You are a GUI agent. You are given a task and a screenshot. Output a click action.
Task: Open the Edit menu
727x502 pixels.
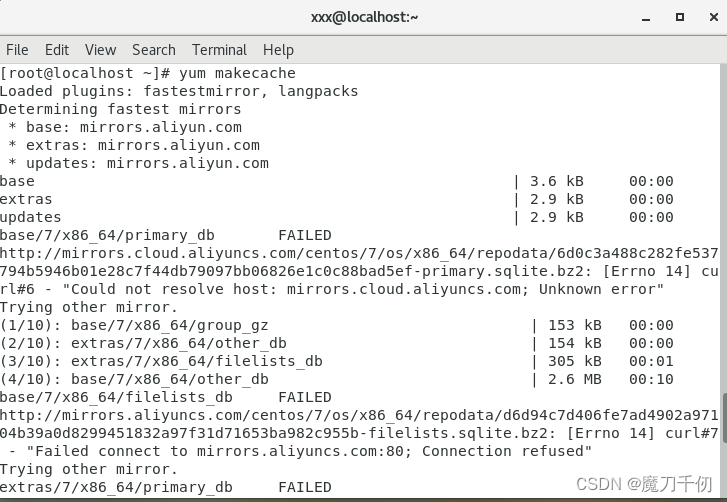pyautogui.click(x=57, y=50)
